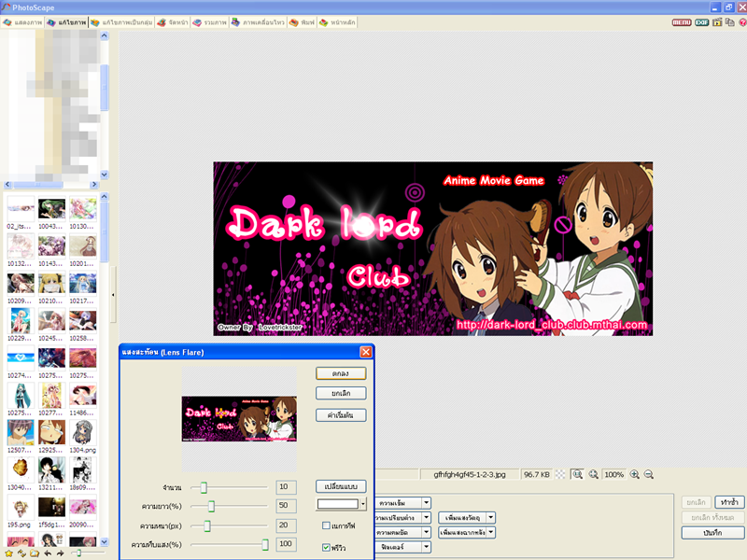Open the ความเปรียบต่าง dropdown arrow
Image resolution: width=747 pixels, height=560 pixels.
(427, 517)
